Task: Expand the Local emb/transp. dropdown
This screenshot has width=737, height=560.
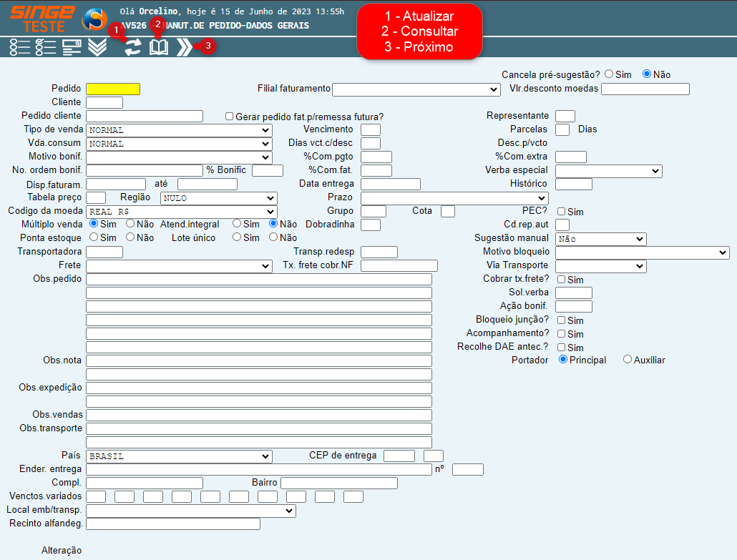Action: [x=191, y=511]
